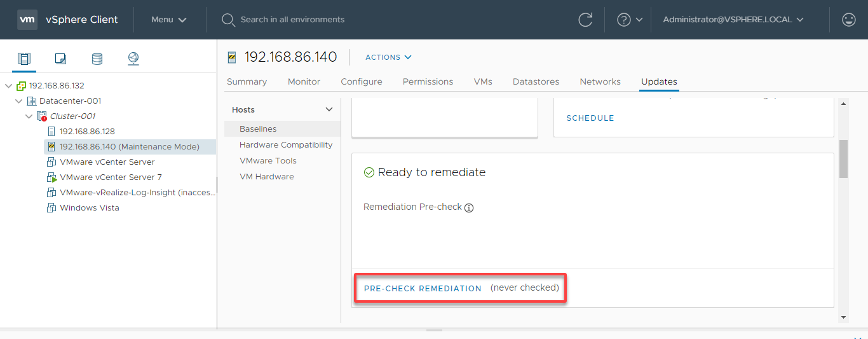This screenshot has height=339, width=868.
Task: Click the Remediation Pre-check info icon
Action: pyautogui.click(x=469, y=207)
